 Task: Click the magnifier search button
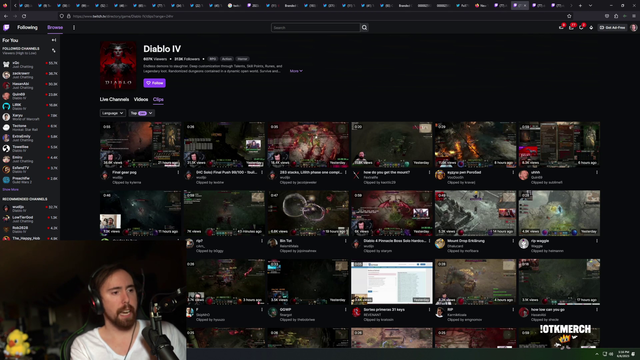[x=364, y=28]
